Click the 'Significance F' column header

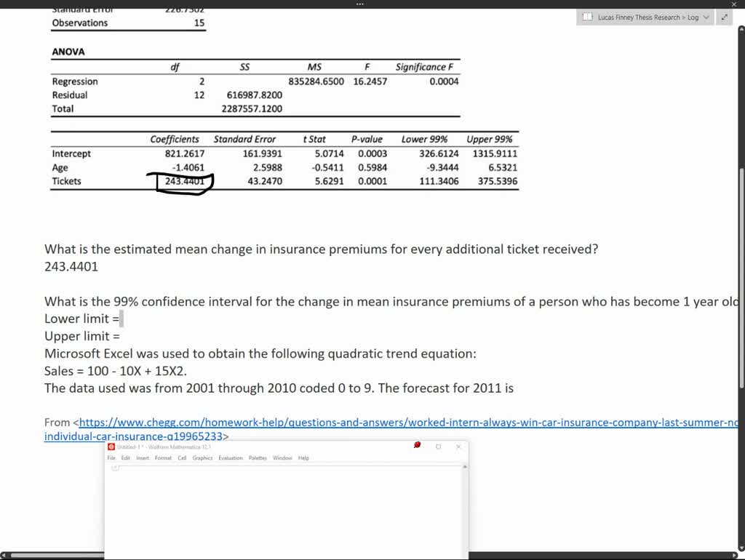pyautogui.click(x=424, y=67)
